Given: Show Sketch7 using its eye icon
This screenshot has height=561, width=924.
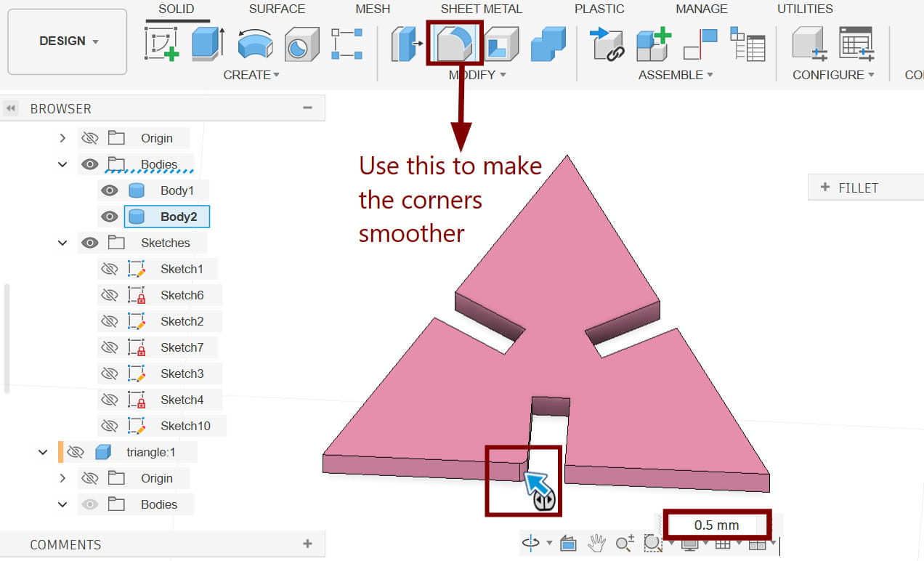Looking at the screenshot, I should 109,347.
